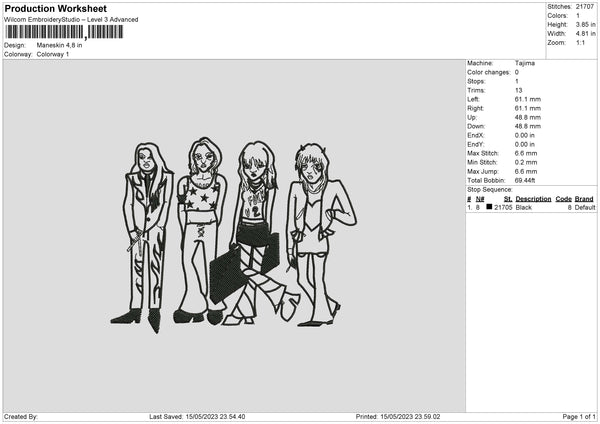Click the Machine value Tajima

(525, 63)
